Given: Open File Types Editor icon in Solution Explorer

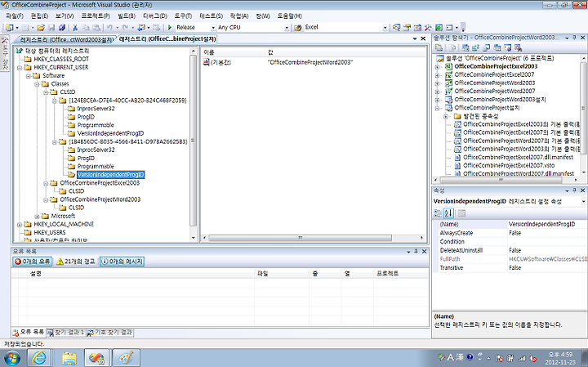Looking at the screenshot, I should coord(487,47).
